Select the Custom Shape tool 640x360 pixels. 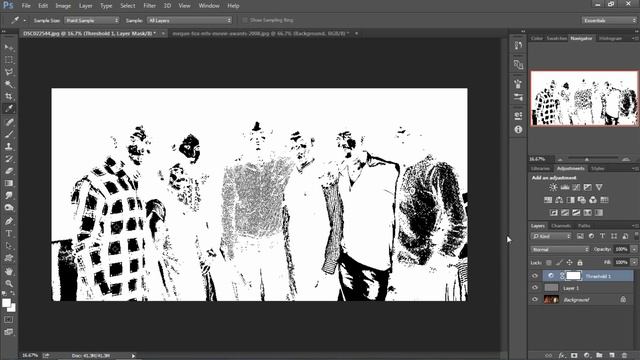click(x=9, y=258)
